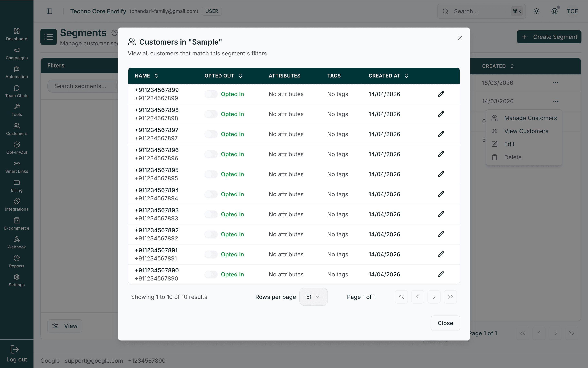This screenshot has width=588, height=368.
Task: Toggle opt-out switch for +911234567897
Action: click(x=211, y=134)
